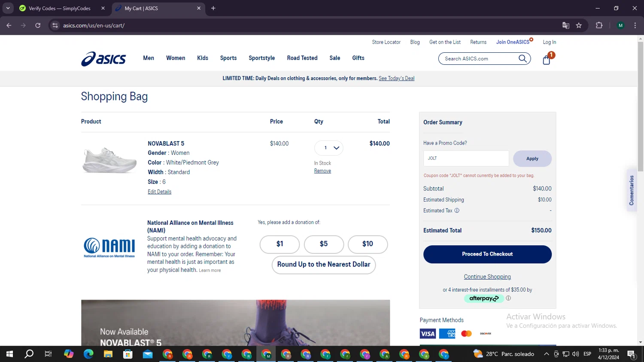This screenshot has height=362, width=644.
Task: Click the NAMI logo
Action: 109,247
